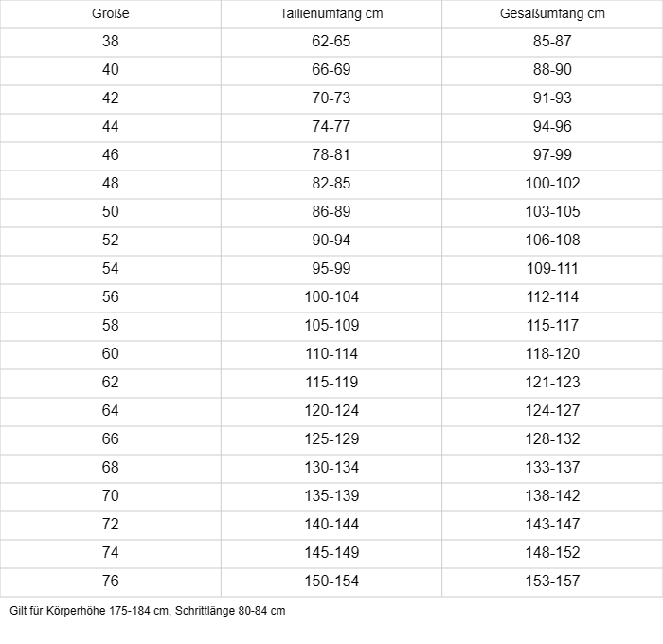Screen dimensions: 663x644
Task: Select size 38 cell
Action: pos(111,42)
